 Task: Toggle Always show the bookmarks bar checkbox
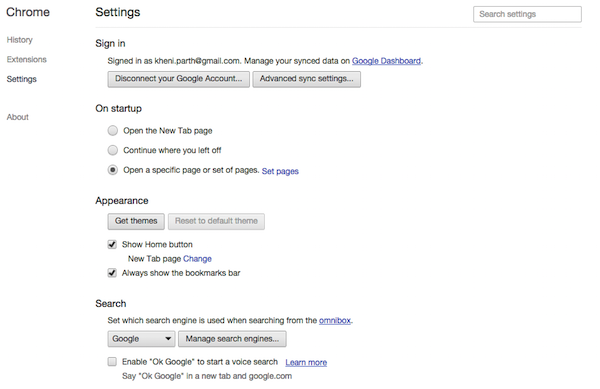[112, 273]
